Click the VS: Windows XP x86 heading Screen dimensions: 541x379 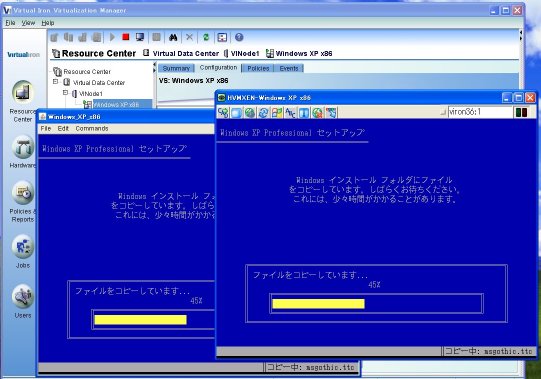coord(194,80)
